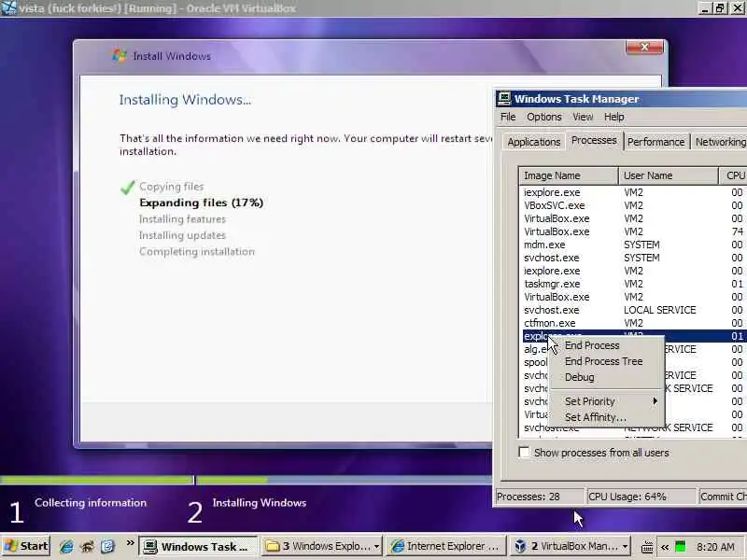Click the 8:20 AM clock

pyautogui.click(x=715, y=547)
